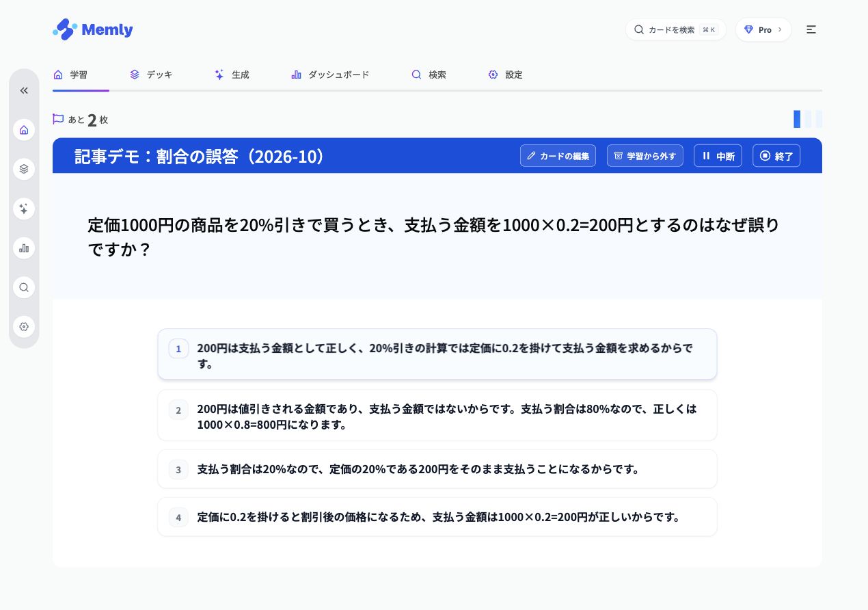Open the card search field

tap(675, 29)
